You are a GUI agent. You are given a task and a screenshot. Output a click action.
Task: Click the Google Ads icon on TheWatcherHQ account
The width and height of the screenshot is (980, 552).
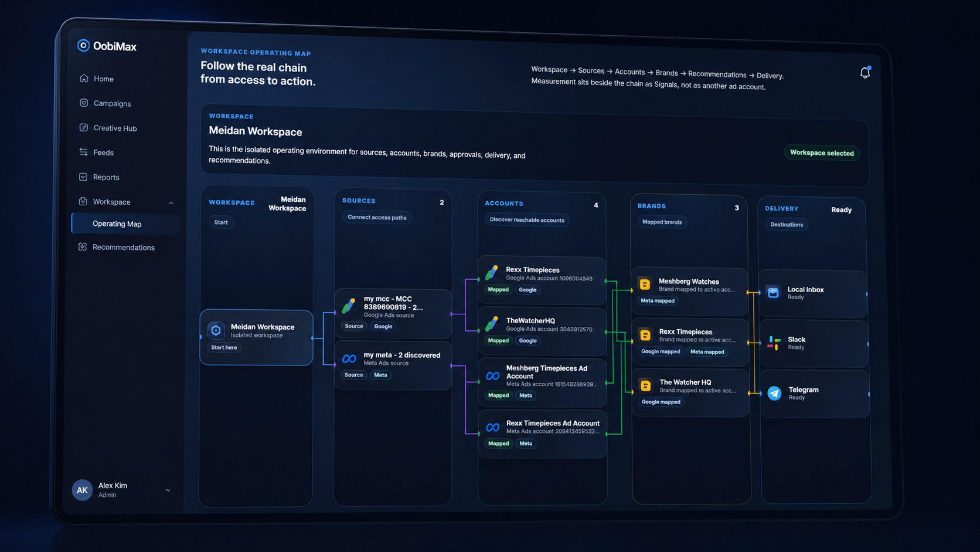(x=492, y=324)
